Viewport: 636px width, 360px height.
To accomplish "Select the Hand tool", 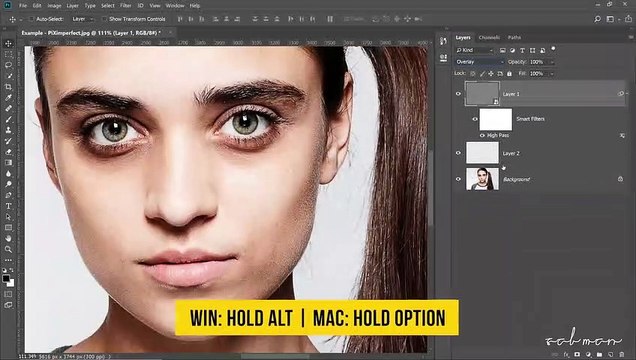I will [x=8, y=239].
